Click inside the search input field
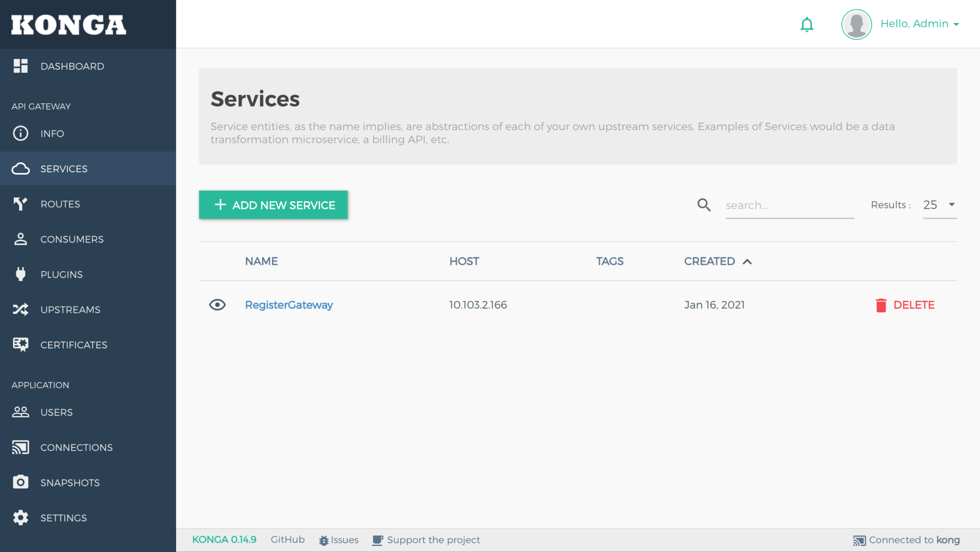The height and width of the screenshot is (552, 980). [x=790, y=205]
